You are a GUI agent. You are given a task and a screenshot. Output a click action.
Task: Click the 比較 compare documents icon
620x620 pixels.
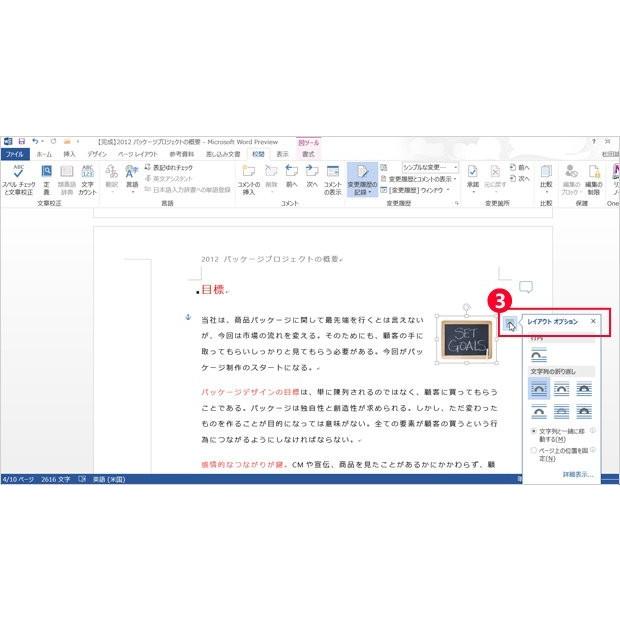(x=546, y=172)
